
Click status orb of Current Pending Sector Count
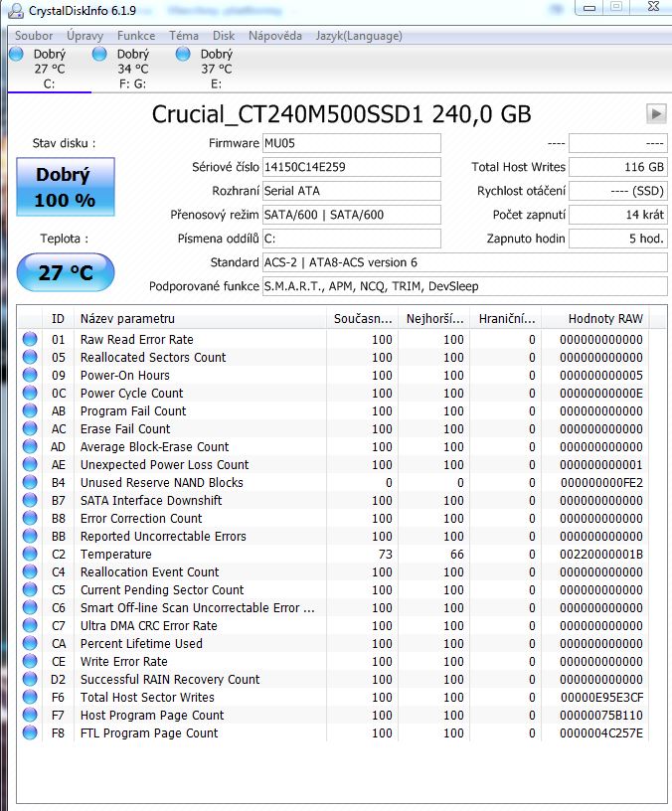tap(30, 589)
